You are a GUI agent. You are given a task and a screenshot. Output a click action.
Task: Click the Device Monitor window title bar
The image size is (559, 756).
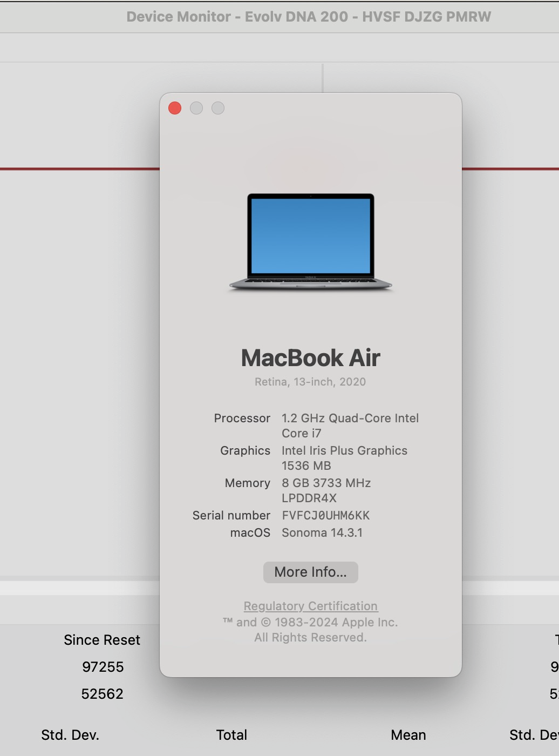tap(309, 17)
